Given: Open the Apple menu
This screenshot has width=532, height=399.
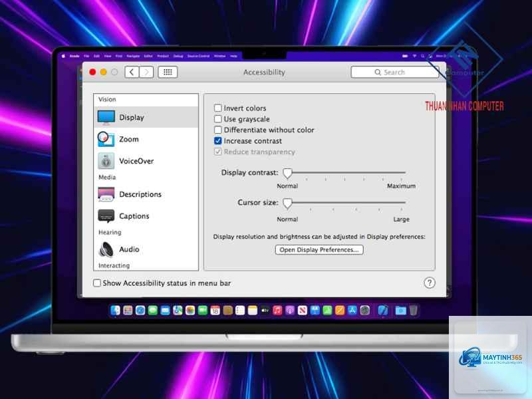Looking at the screenshot, I should 63,56.
